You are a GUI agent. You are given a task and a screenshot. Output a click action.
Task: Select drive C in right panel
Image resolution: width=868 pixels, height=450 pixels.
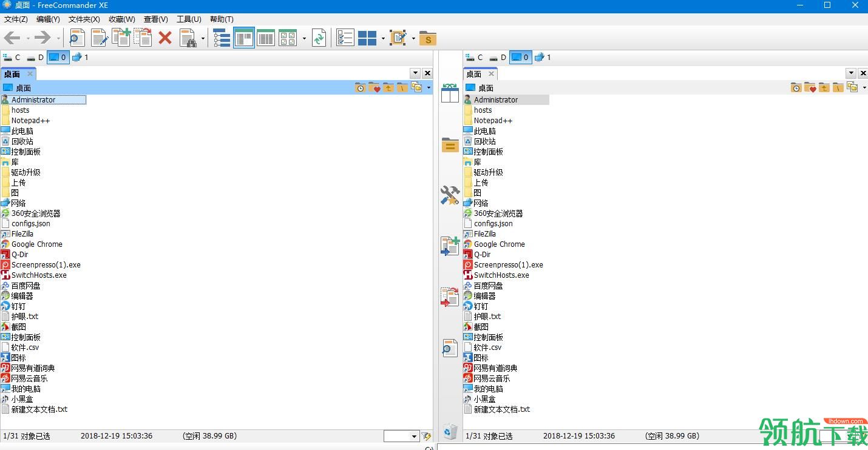click(x=474, y=58)
